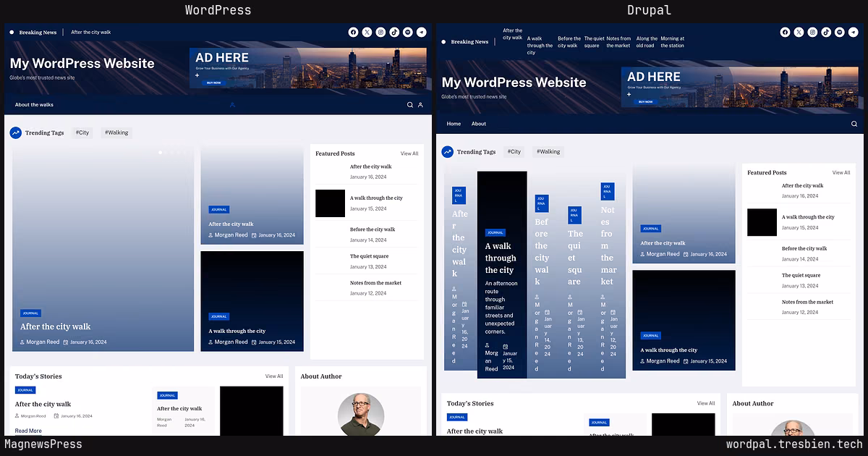The width and height of the screenshot is (868, 456).
Task: Open Telegram icon in Drupal header
Action: 854,32
